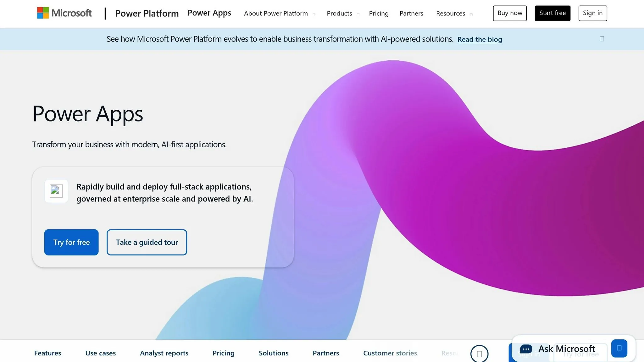Expand the About Power Platform dropdown
The width and height of the screenshot is (644, 362).
(x=276, y=13)
